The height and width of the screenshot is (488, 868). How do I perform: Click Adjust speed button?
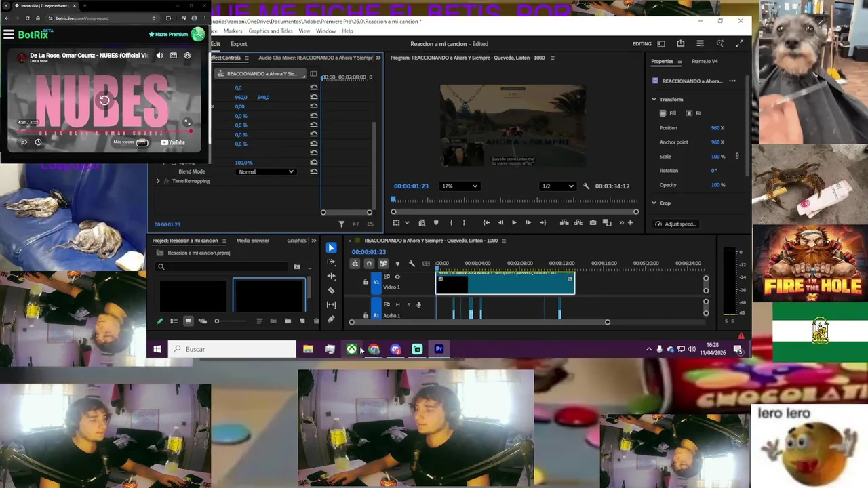pyautogui.click(x=675, y=224)
